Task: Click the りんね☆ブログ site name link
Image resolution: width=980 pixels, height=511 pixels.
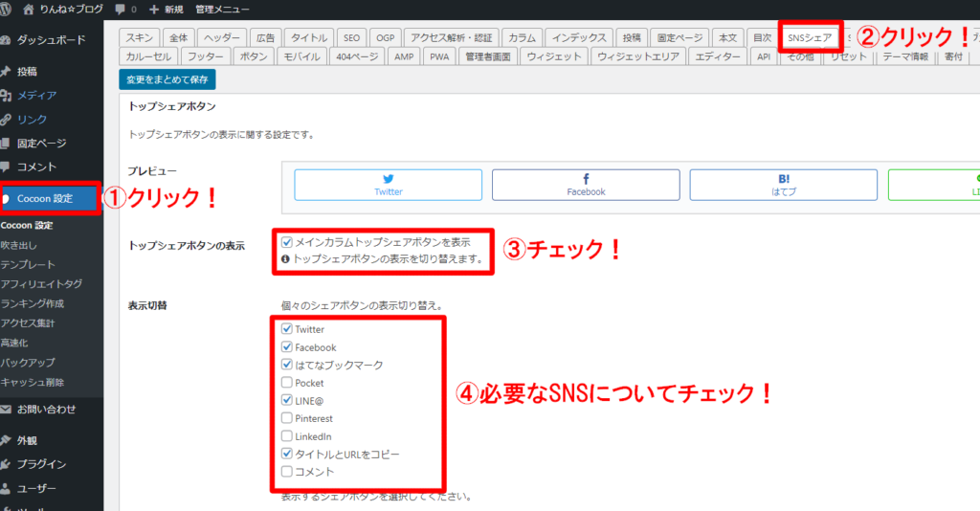Action: tap(71, 10)
